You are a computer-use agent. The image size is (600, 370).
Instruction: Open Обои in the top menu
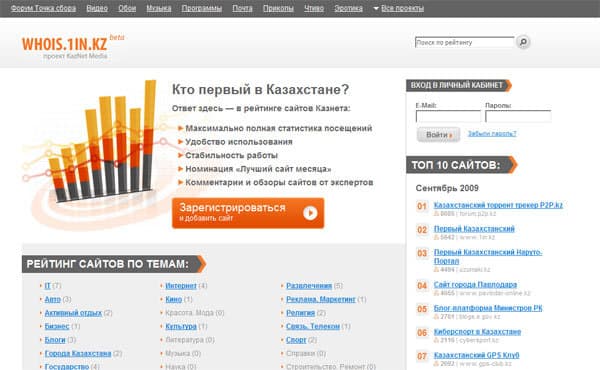[127, 8]
